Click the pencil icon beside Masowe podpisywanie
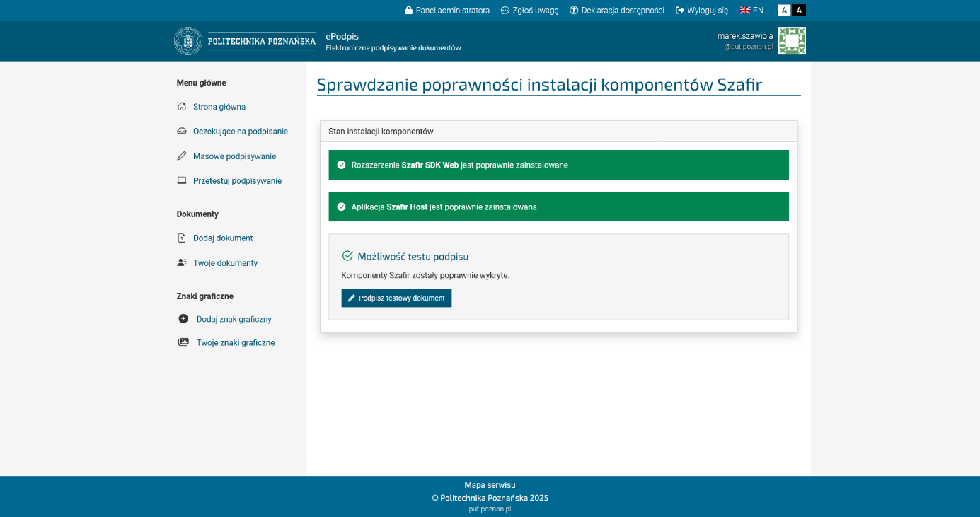This screenshot has width=980, height=517. coord(182,156)
